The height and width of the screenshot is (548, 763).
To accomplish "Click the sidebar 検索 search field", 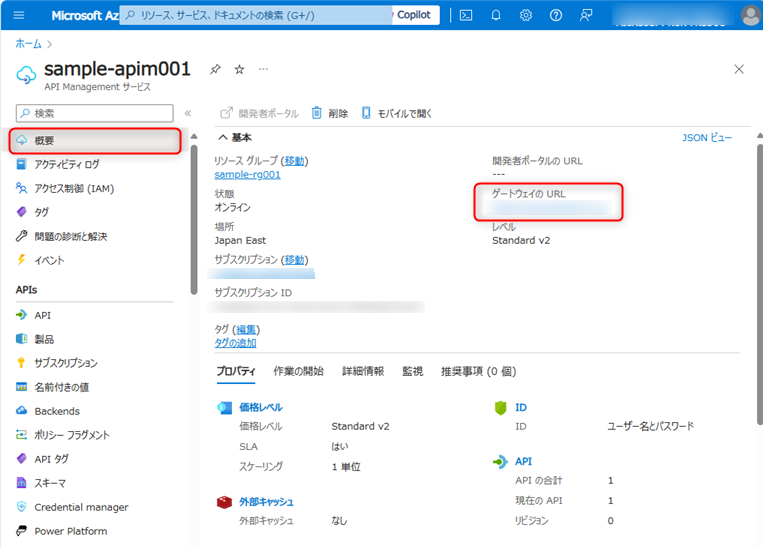I will point(100,113).
